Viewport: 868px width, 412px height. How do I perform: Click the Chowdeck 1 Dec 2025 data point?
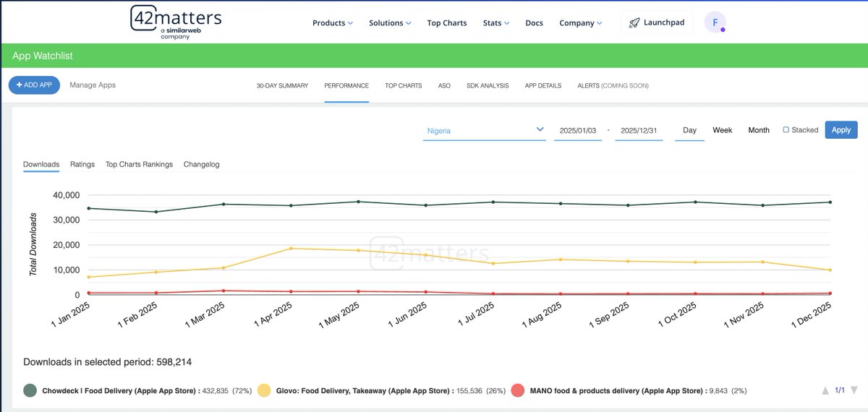(830, 202)
